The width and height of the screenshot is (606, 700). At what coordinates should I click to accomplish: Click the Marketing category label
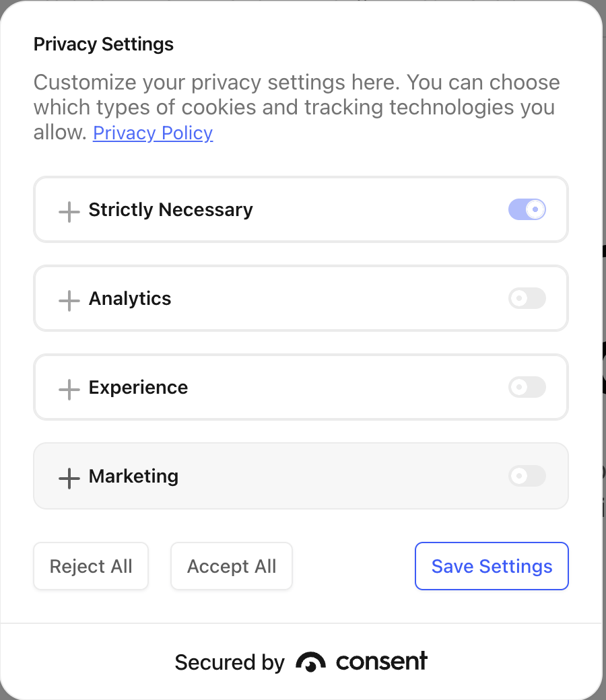[x=133, y=477]
